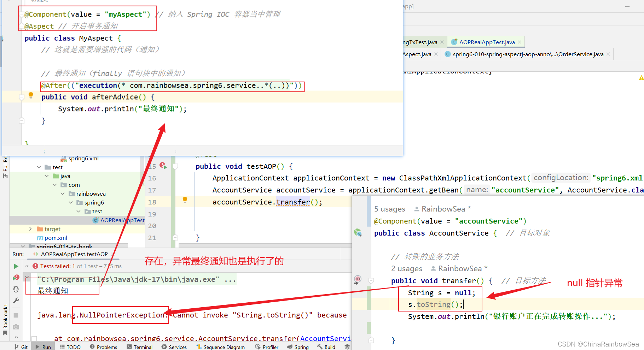Show intention bulb beside afterAdvice method

click(31, 95)
